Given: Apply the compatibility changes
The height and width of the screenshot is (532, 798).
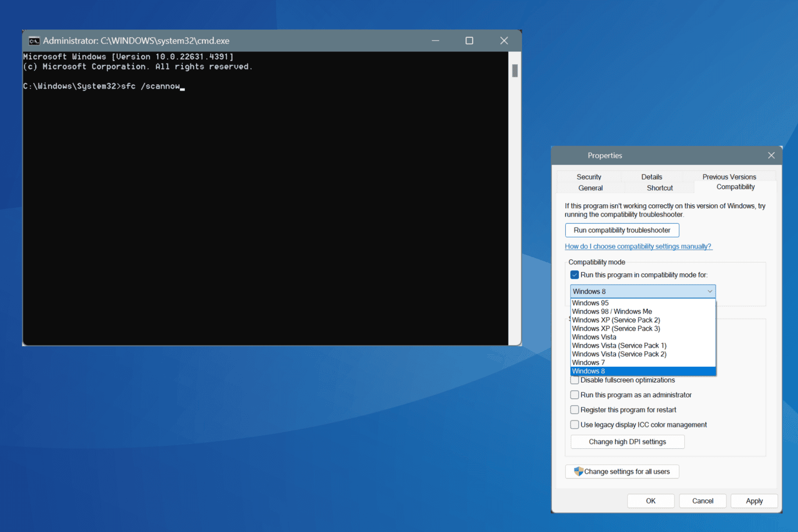Looking at the screenshot, I should pos(754,501).
